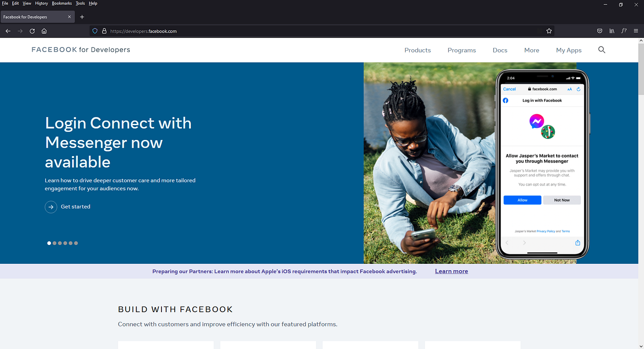Viewport: 644px width, 349px height.
Task: Open the browser home page icon
Action: point(44,31)
